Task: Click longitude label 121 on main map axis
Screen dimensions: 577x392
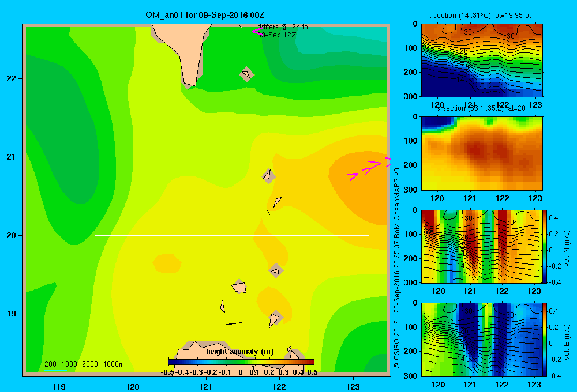Action: [x=206, y=386]
